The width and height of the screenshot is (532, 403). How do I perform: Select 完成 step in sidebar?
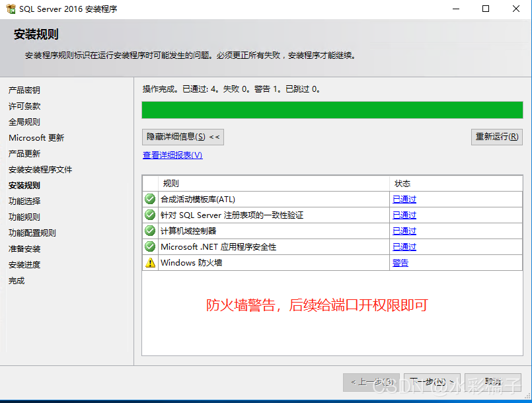(17, 281)
